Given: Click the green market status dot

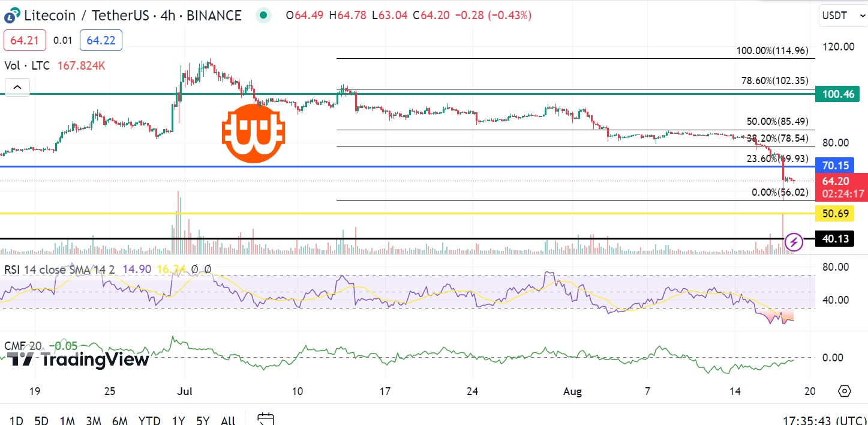Looking at the screenshot, I should [263, 15].
